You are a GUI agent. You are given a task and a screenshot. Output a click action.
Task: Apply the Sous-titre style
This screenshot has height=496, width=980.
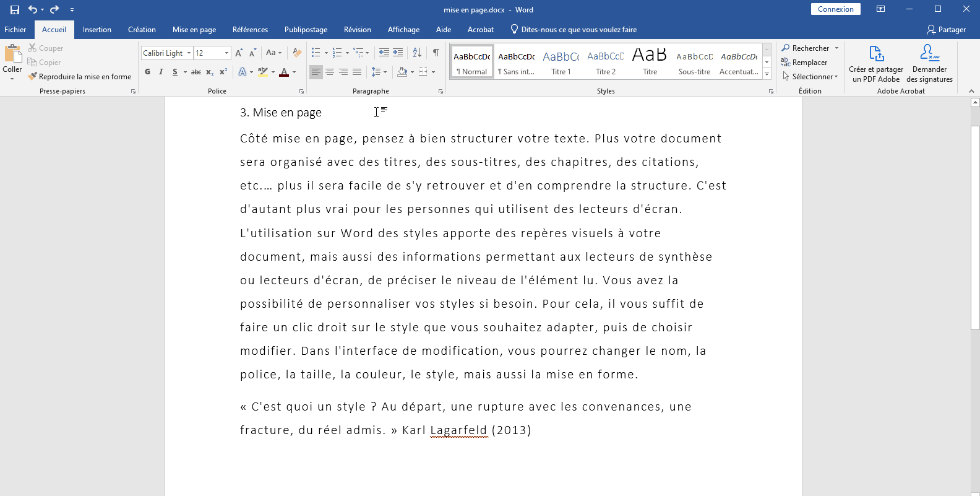pos(695,62)
